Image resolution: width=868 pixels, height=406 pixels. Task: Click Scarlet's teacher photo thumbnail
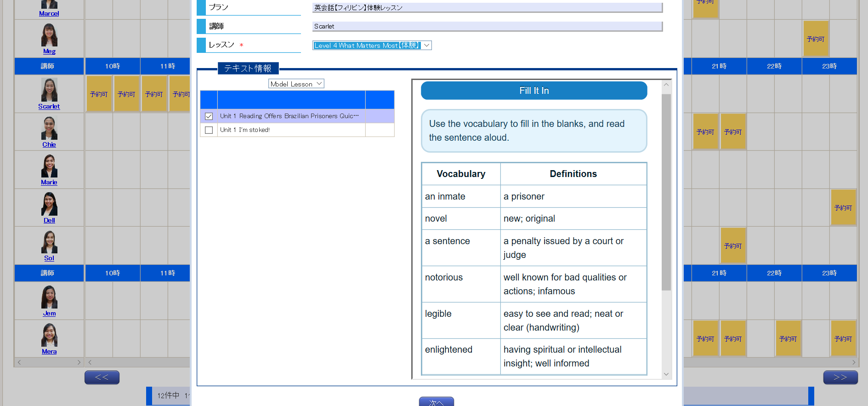(49, 90)
